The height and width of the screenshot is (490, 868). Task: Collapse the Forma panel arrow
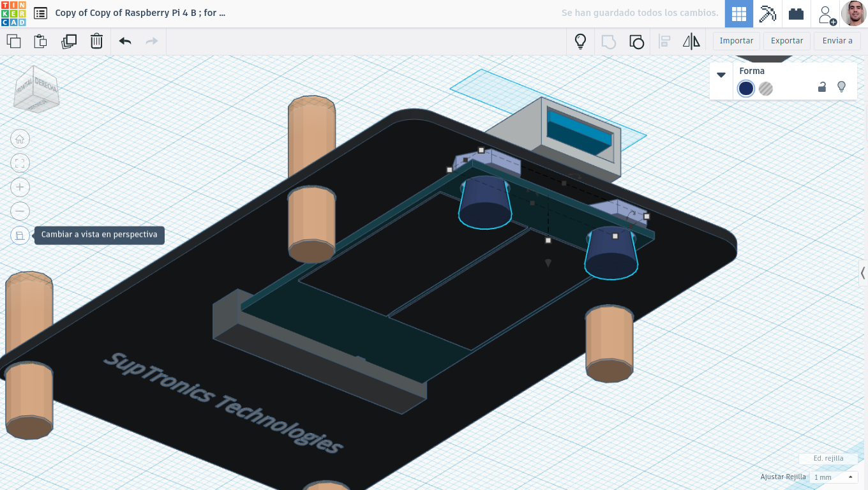click(721, 75)
